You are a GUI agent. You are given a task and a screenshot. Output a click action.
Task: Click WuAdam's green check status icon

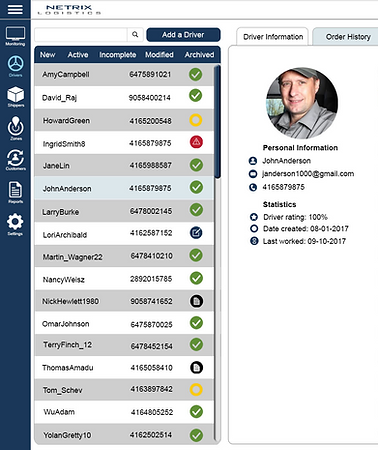[196, 412]
